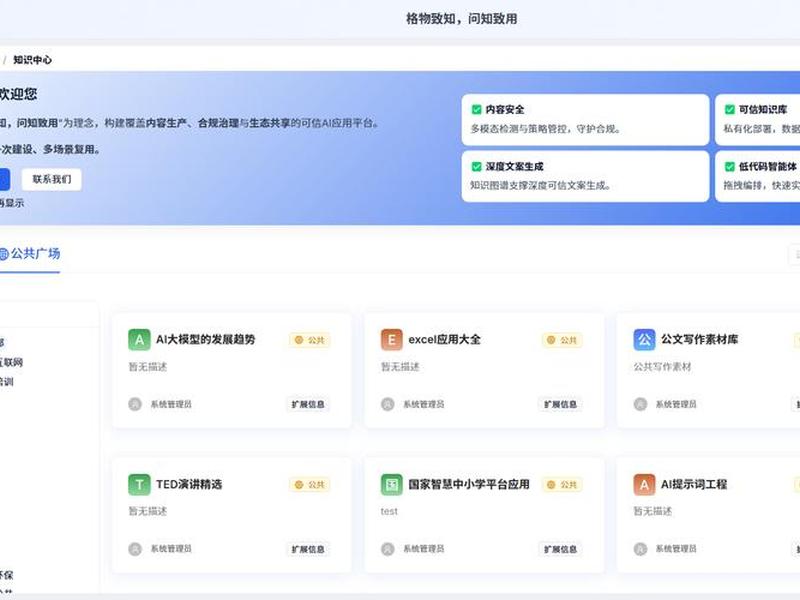Click the green 国 icon of 国家智慧中小学平台应用

392,484
